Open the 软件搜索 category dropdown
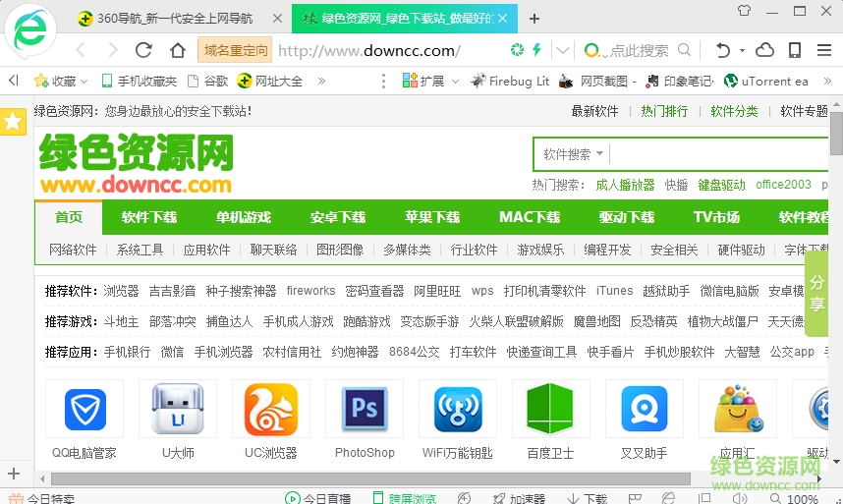Screen dimensions: 843x504 576,154
